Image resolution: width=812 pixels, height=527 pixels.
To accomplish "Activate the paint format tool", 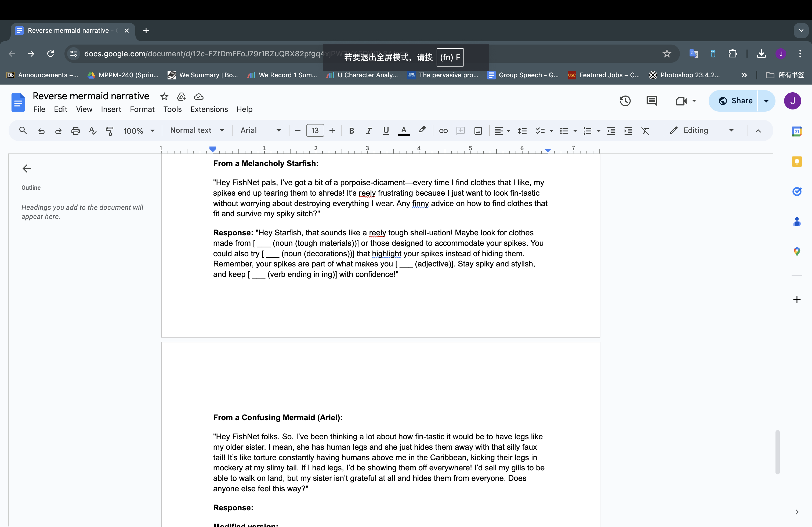I will (x=110, y=131).
